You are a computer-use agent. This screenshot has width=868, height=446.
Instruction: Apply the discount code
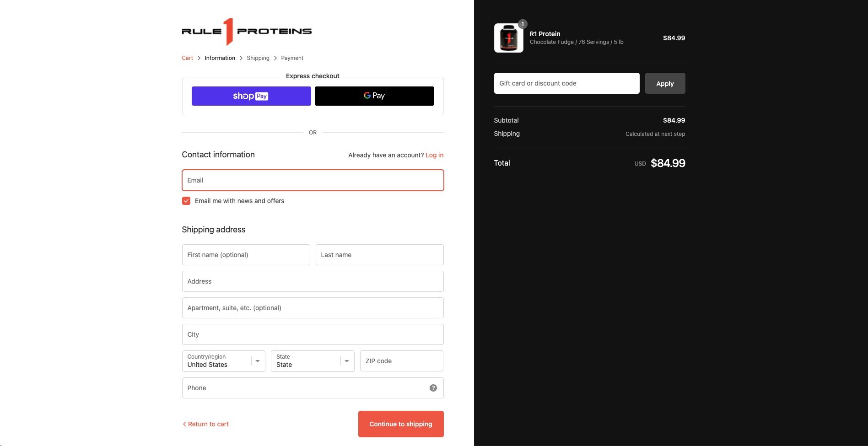pos(665,83)
